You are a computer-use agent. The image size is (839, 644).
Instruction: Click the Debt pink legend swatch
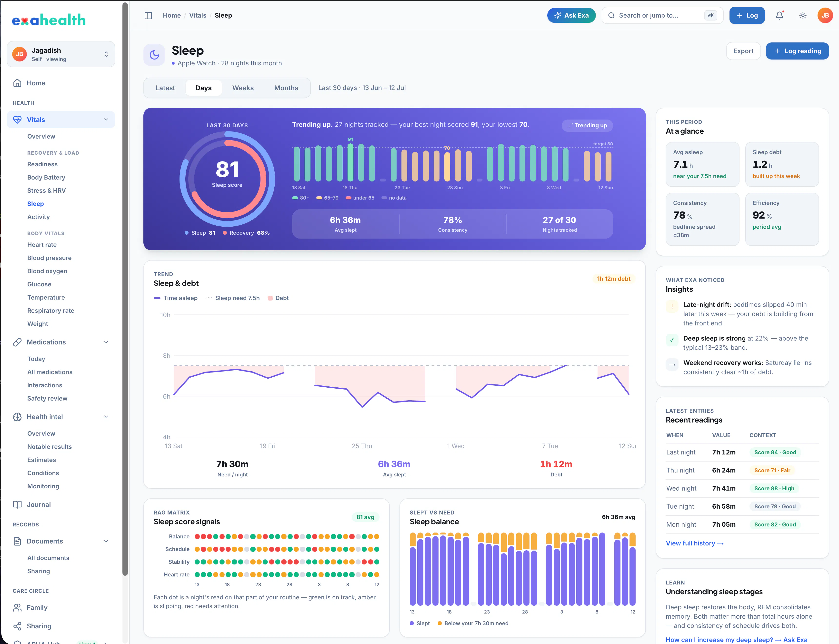pyautogui.click(x=270, y=298)
